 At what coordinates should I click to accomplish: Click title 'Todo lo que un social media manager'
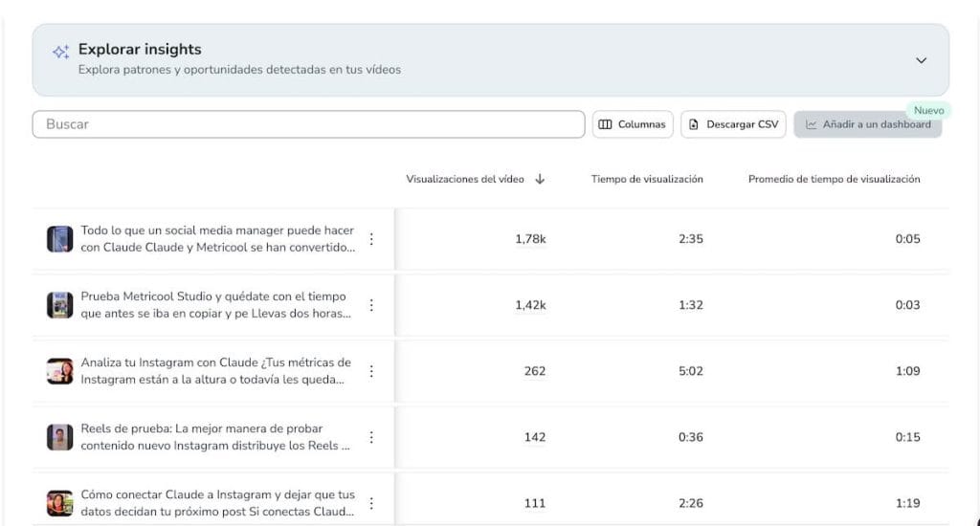217,239
